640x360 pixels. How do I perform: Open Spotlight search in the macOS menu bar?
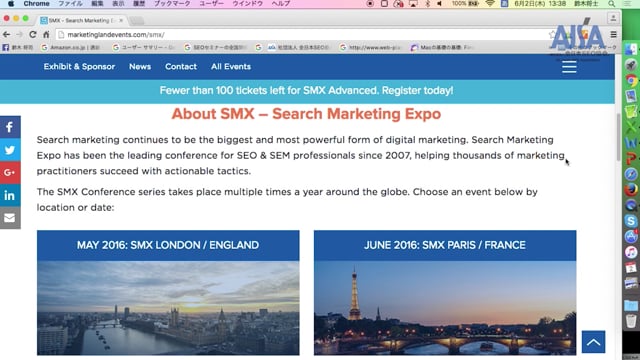point(611,4)
